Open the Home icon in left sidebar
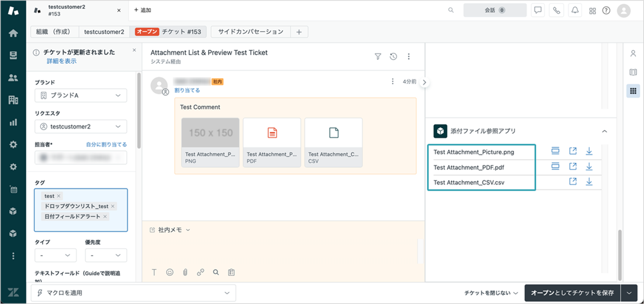 pyautogui.click(x=13, y=33)
